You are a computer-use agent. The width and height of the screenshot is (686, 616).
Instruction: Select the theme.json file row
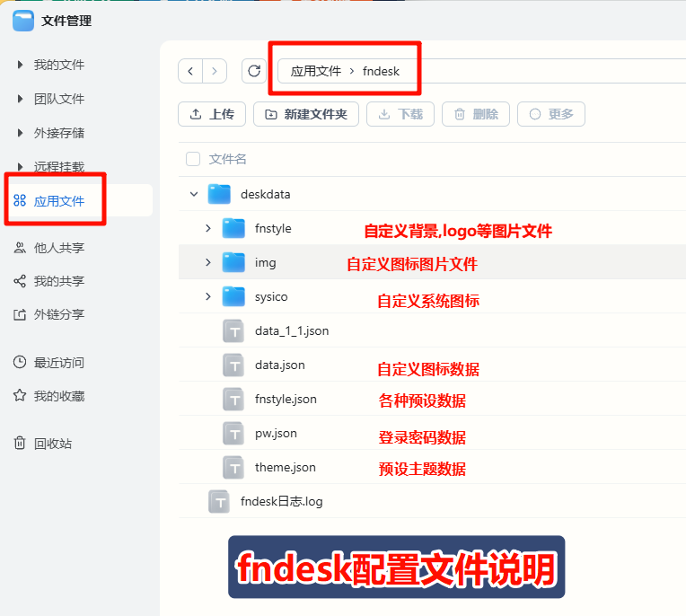[x=286, y=467]
